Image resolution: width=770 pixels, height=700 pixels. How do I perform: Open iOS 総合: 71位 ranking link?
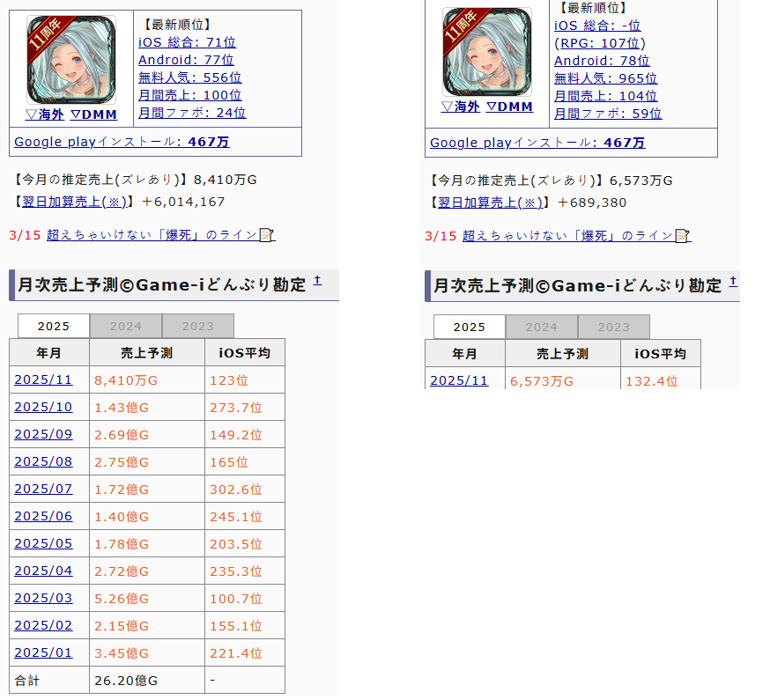coord(187,42)
